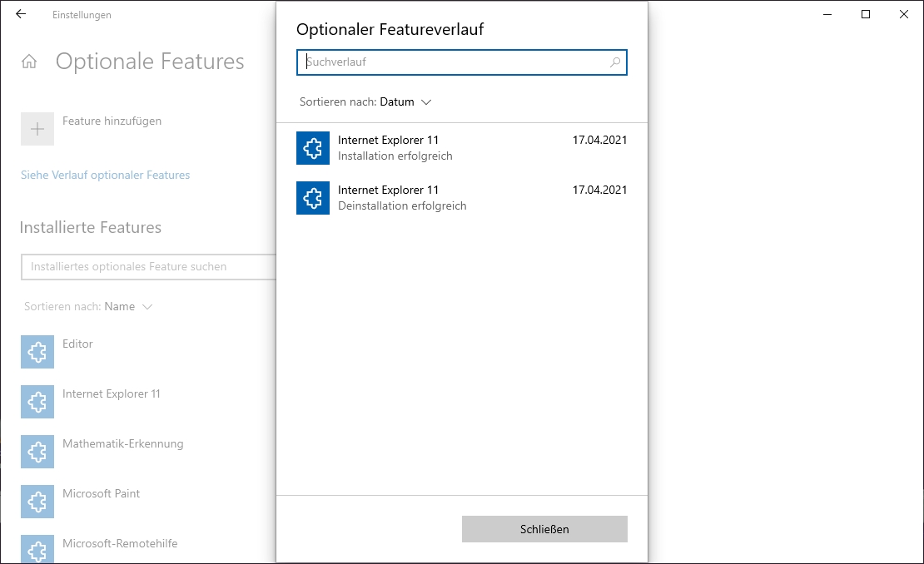Viewport: 924px width, 564px height.
Task: Click the Editor feature puzzle icon
Action: [x=37, y=352]
